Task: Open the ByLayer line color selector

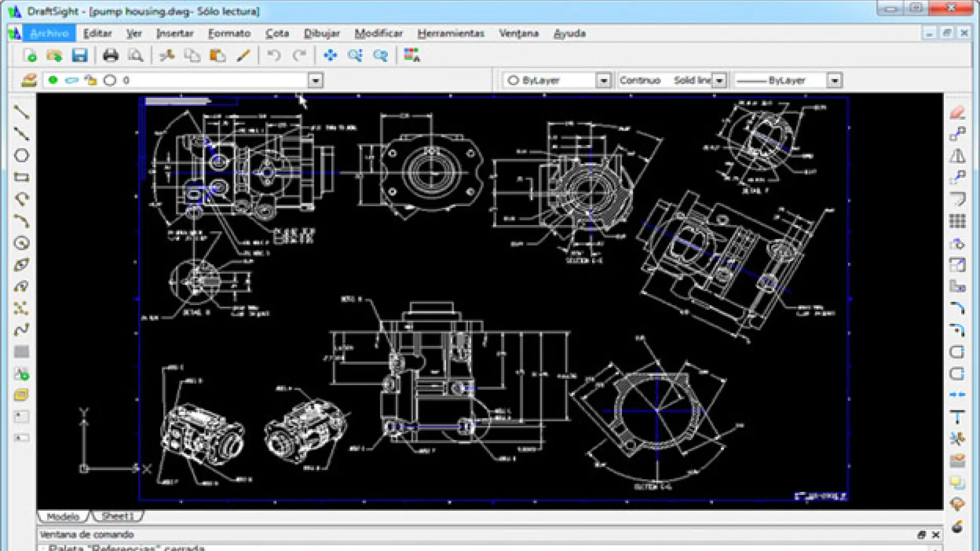Action: (603, 80)
